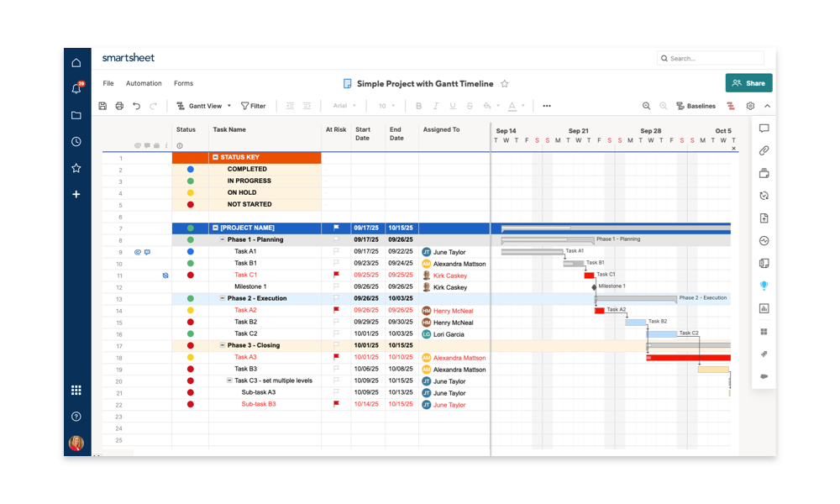
Task: Toggle At Risk flag for Milestone 1
Action: (337, 286)
